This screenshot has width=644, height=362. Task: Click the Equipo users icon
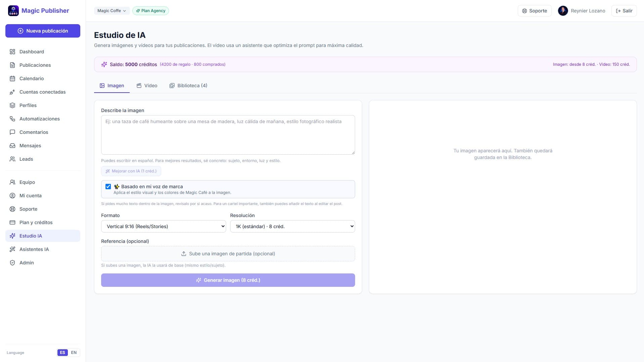click(x=12, y=182)
